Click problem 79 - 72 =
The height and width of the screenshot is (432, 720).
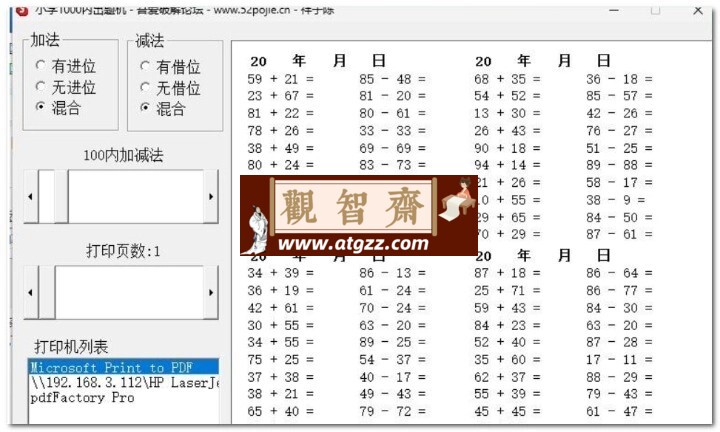tap(393, 411)
